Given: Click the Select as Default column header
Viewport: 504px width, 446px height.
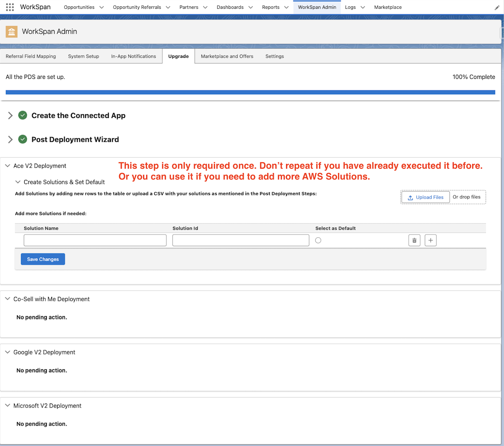Looking at the screenshot, I should click(x=335, y=228).
